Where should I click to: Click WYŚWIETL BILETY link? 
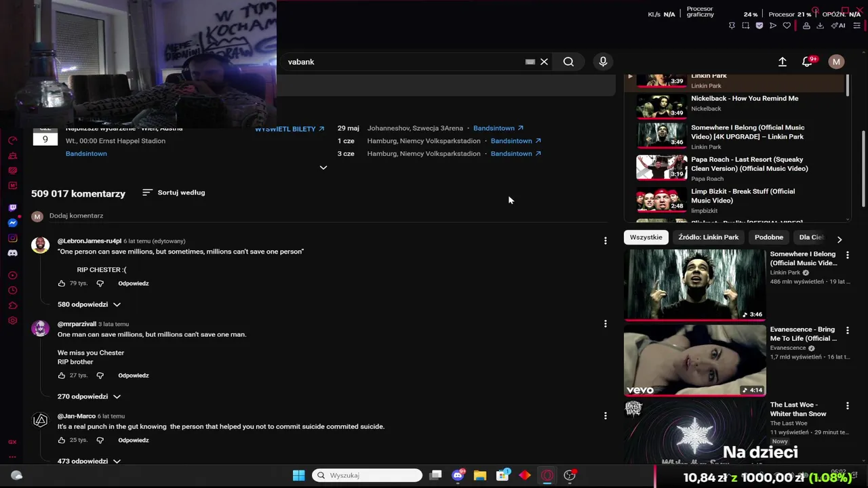tap(290, 129)
